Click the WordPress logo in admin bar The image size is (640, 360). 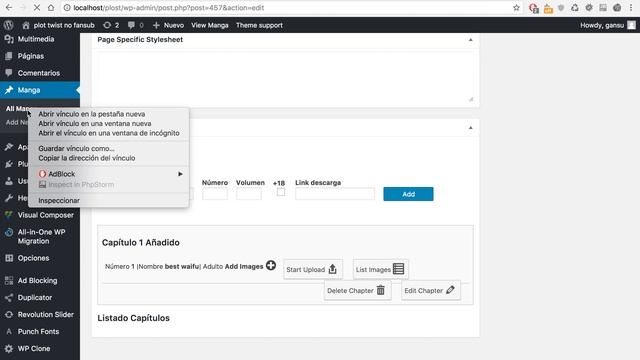click(x=8, y=25)
